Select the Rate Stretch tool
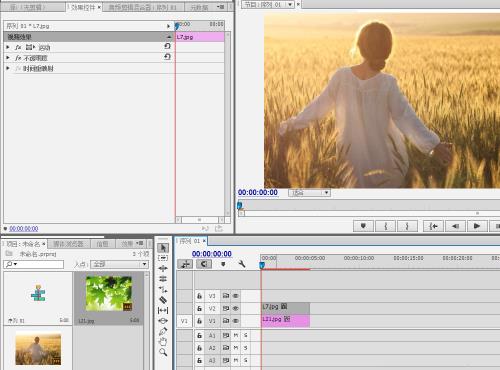500x370 pixels. pyautogui.click(x=163, y=289)
